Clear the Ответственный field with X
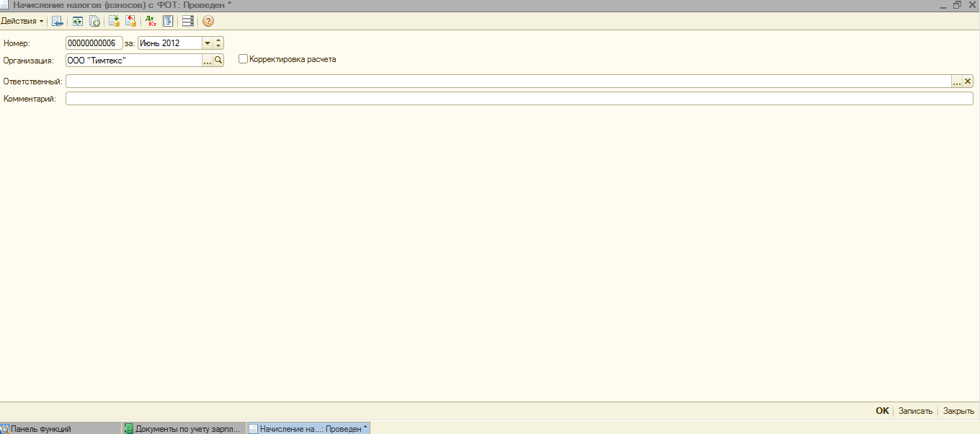This screenshot has width=980, height=434. [x=968, y=81]
